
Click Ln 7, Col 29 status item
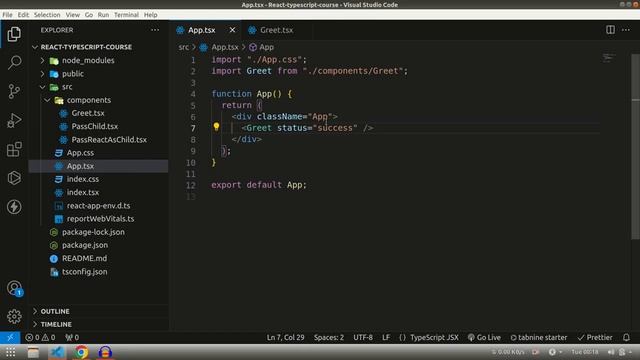point(285,338)
